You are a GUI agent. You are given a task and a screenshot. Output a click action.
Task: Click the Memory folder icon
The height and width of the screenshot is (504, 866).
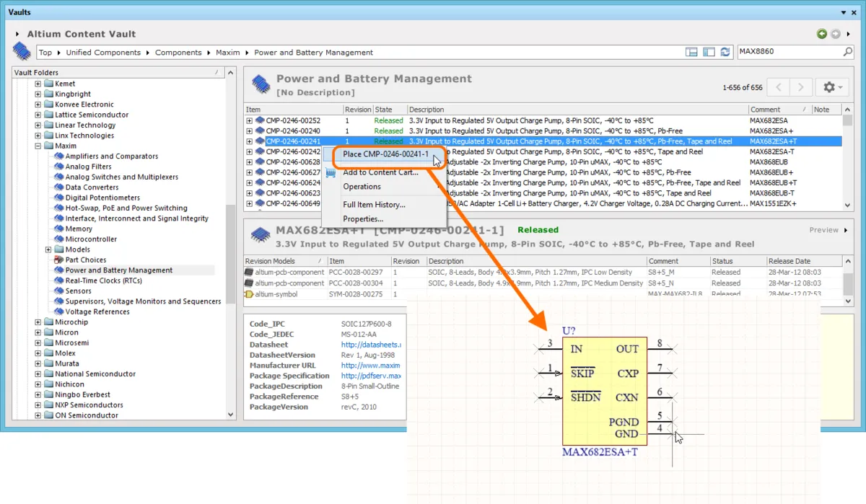point(59,229)
